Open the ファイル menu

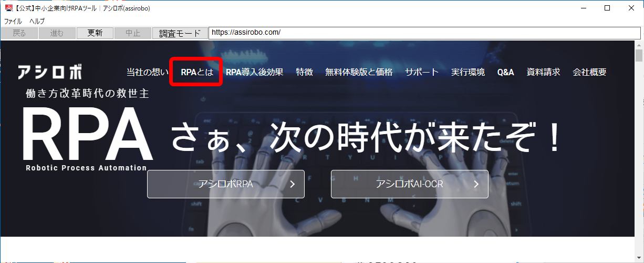pyautogui.click(x=13, y=22)
